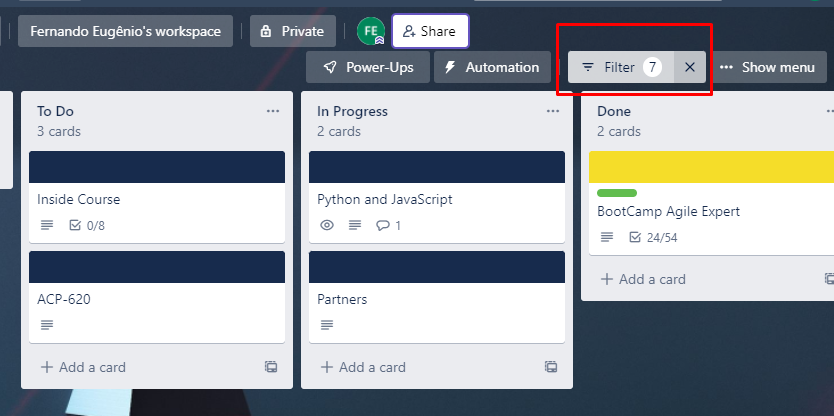Click the dark cover of ACP-620 card
The width and height of the screenshot is (834, 416).
click(157, 267)
